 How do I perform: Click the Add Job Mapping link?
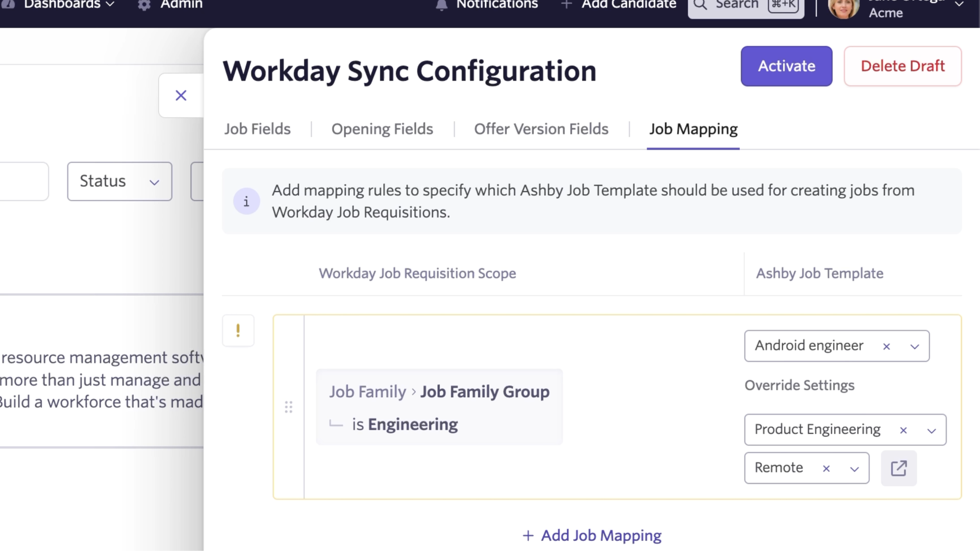tap(592, 535)
